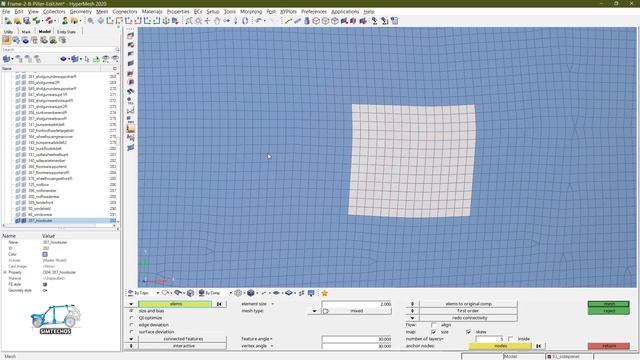Click the blue sphere icon in browser icon row

(25, 40)
